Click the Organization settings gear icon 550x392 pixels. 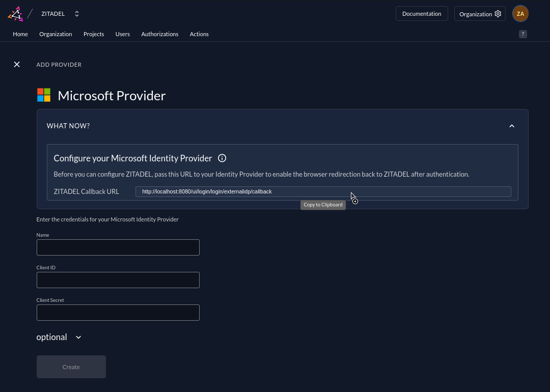point(498,14)
